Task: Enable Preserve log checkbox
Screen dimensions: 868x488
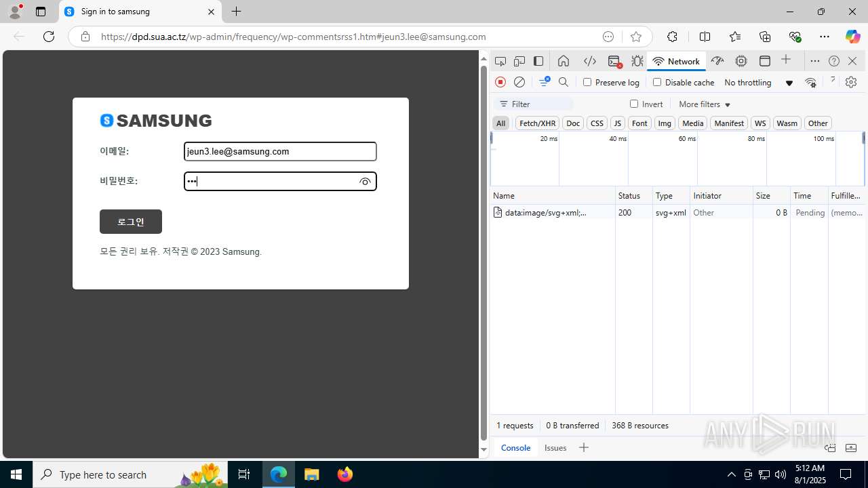Action: [587, 82]
